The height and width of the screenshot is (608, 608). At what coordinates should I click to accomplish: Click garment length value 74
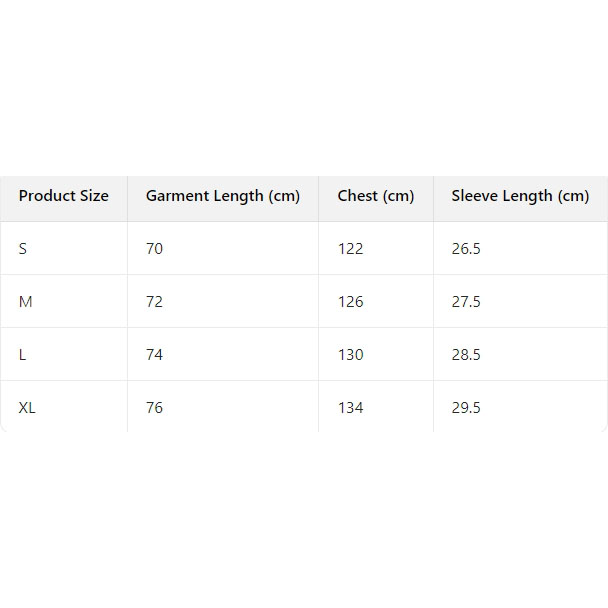pos(154,355)
